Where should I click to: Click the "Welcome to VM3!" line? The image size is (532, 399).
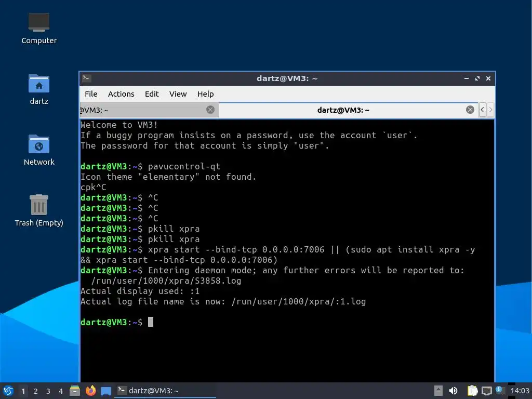[119, 125]
